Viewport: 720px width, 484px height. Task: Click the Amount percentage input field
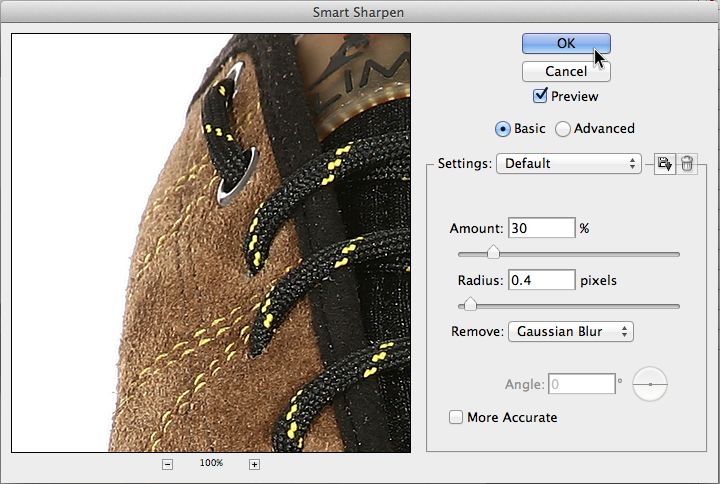(541, 228)
